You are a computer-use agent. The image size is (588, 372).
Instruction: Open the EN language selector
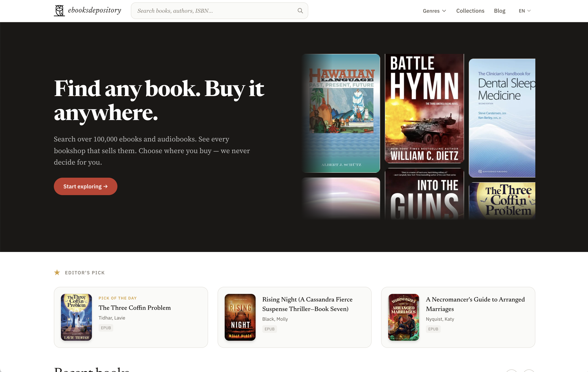point(524,11)
